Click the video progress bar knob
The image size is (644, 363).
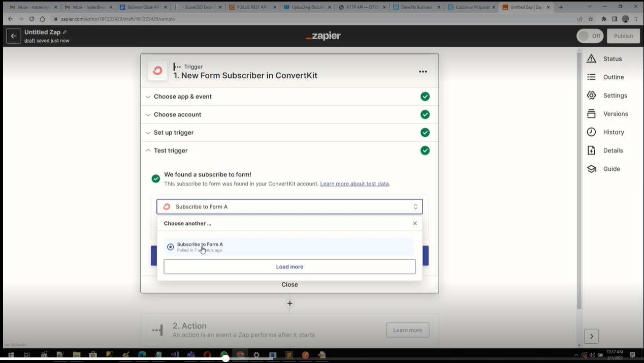pos(226,358)
